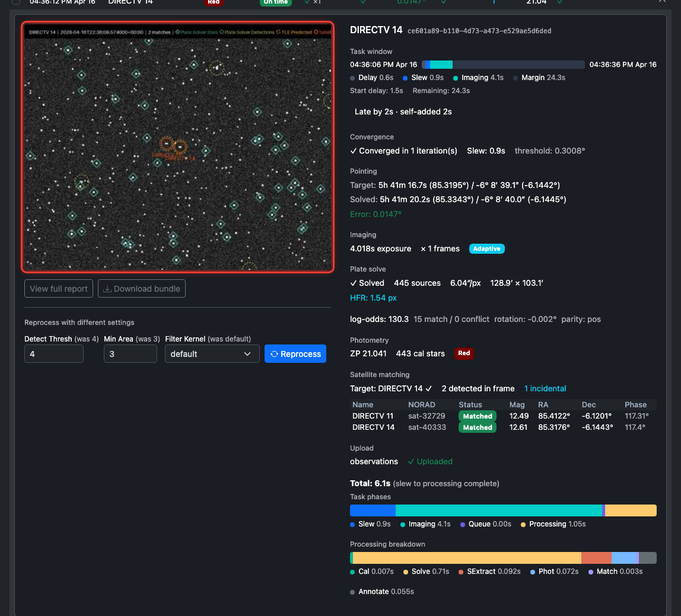Screen dimensions: 681x616
Task: Click the grey Annotate segment in breakdown bar
Action: coord(648,558)
